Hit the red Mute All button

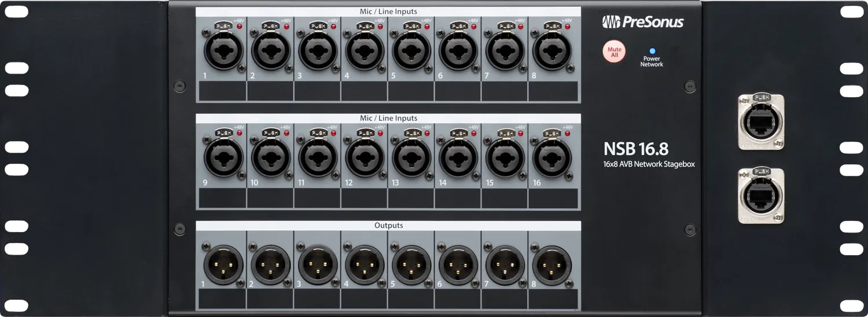point(615,52)
